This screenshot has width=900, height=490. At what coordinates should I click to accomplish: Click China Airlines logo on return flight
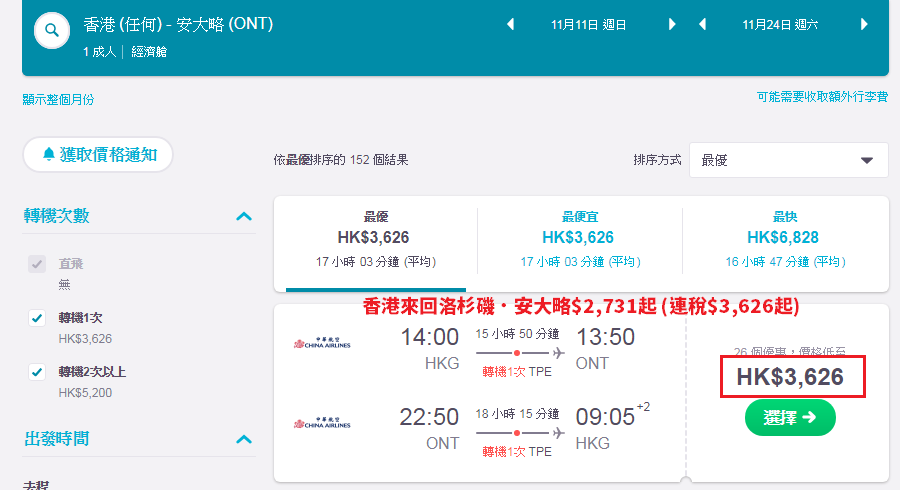tap(322, 423)
